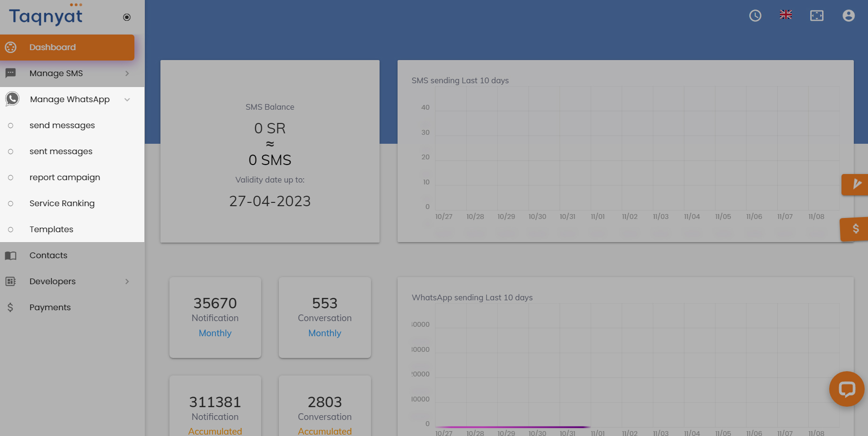Switch language with the UK flag icon
This screenshot has height=436, width=868.
tap(786, 15)
